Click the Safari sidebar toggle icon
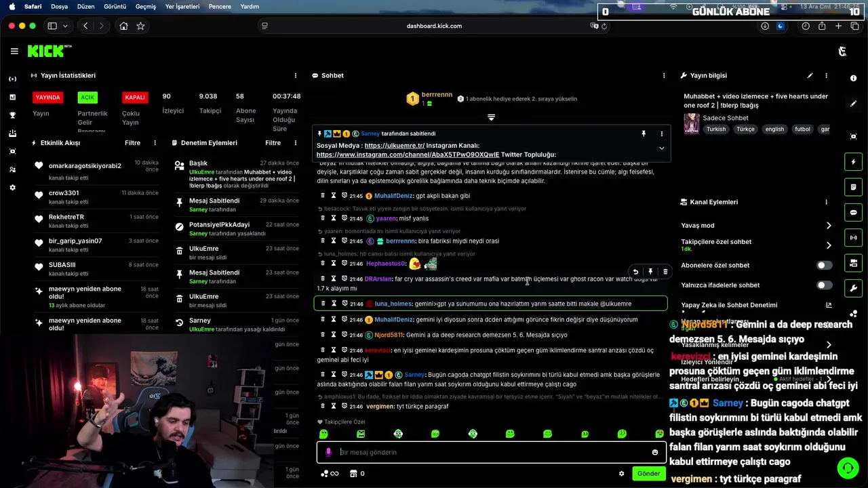This screenshot has height=488, width=868. pyautogui.click(x=52, y=26)
